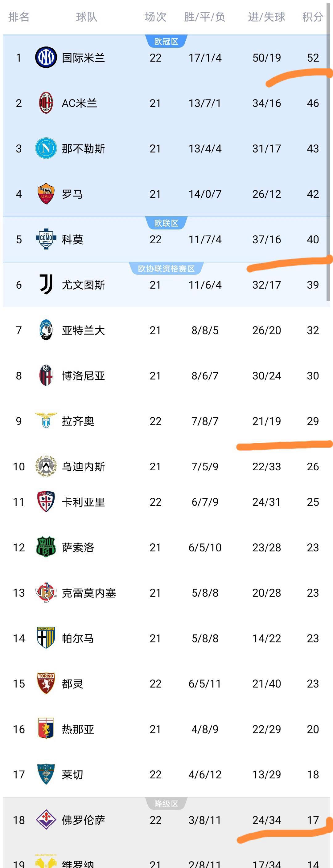Tap the Juventus logo
The width and height of the screenshot is (333, 868).
tap(46, 284)
